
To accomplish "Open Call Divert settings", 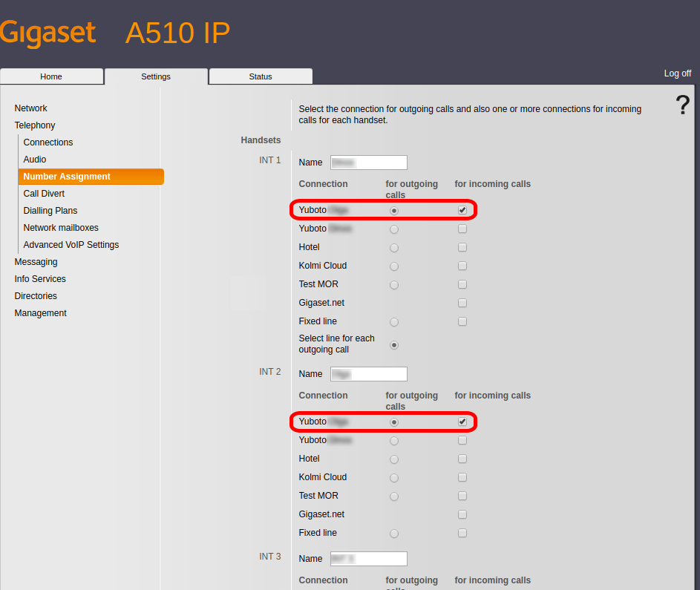I will click(44, 193).
